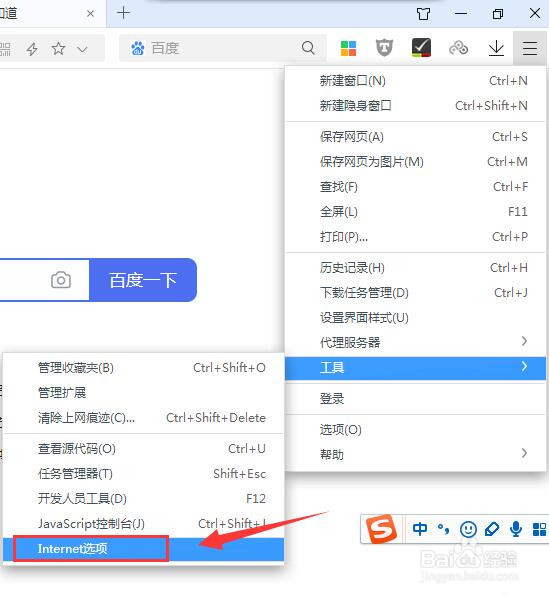Screen dimensions: 549x595
Task: Expand the 工具 submenu item
Action: pos(415,367)
